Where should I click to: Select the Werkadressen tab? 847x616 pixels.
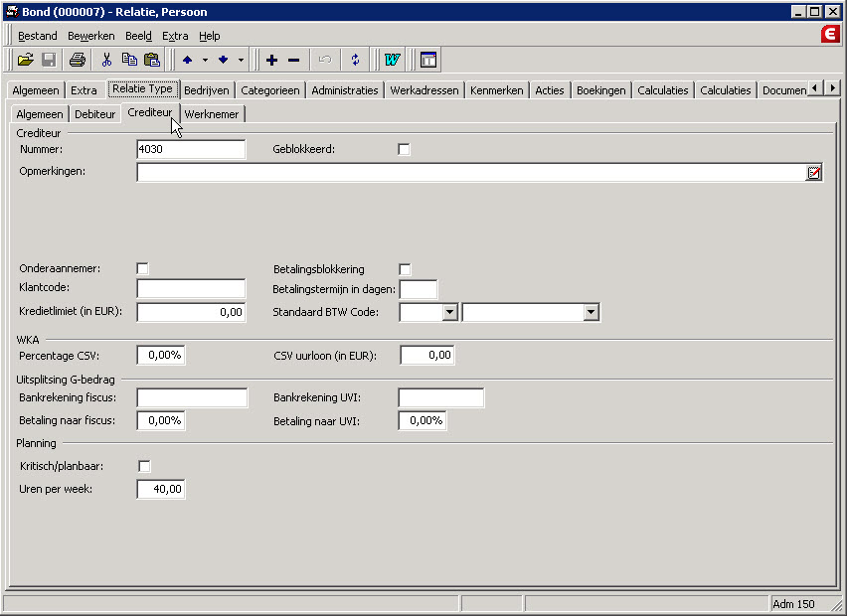[424, 90]
